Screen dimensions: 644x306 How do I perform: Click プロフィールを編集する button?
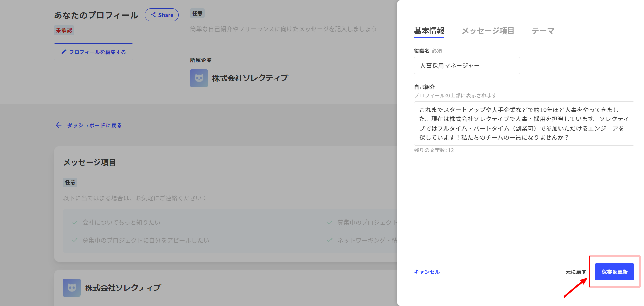point(93,52)
